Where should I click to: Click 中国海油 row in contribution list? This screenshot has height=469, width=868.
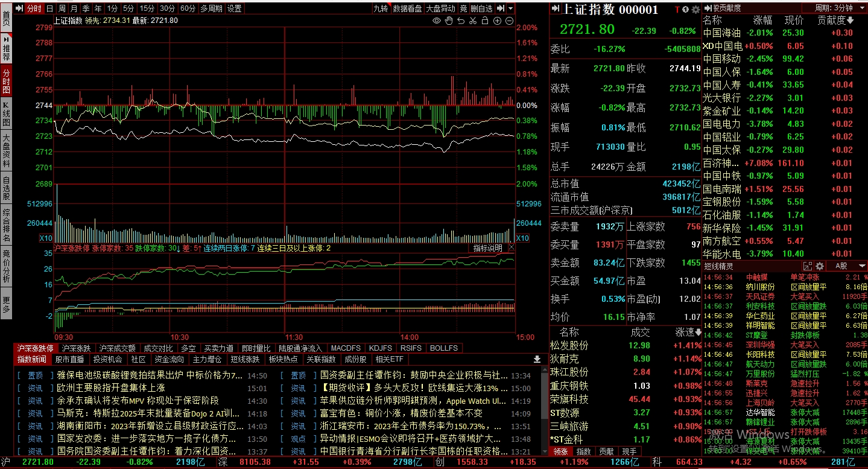pyautogui.click(x=785, y=33)
